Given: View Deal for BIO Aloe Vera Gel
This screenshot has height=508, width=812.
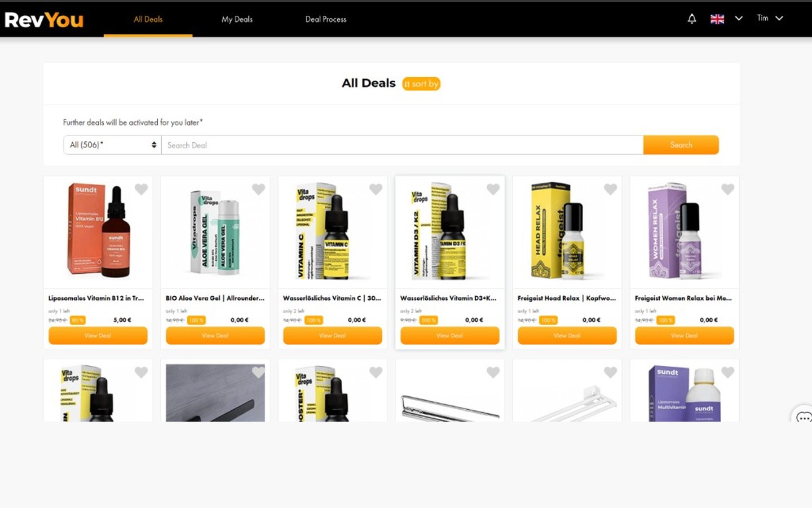Looking at the screenshot, I should (x=215, y=335).
